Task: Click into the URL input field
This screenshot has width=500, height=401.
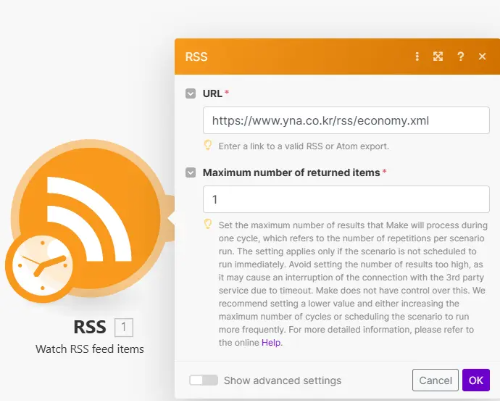Action: (x=346, y=120)
